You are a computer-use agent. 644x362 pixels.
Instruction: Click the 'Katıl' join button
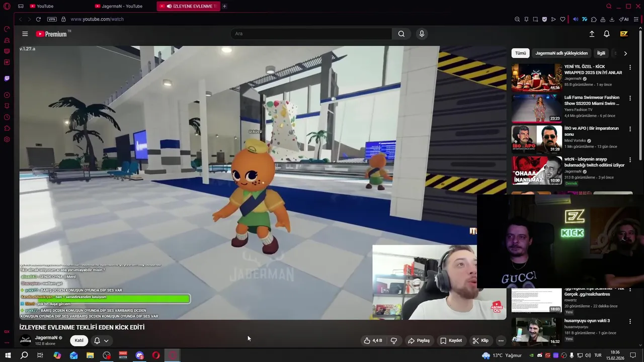click(x=79, y=340)
